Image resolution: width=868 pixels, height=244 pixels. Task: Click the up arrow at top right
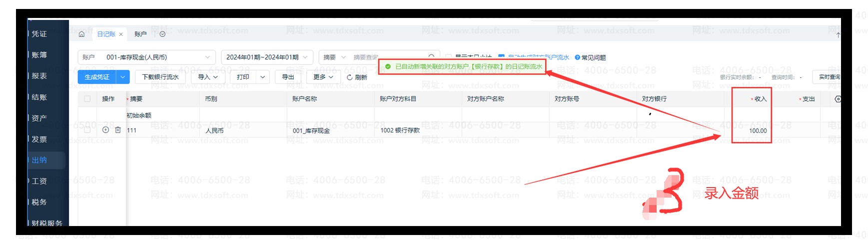point(838,34)
